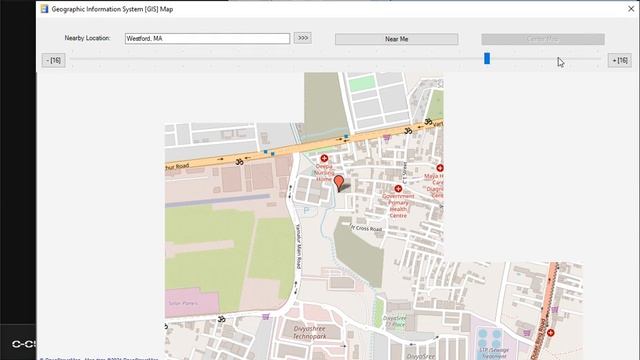Click the Nearby Location input field
The height and width of the screenshot is (360, 640).
click(x=207, y=38)
